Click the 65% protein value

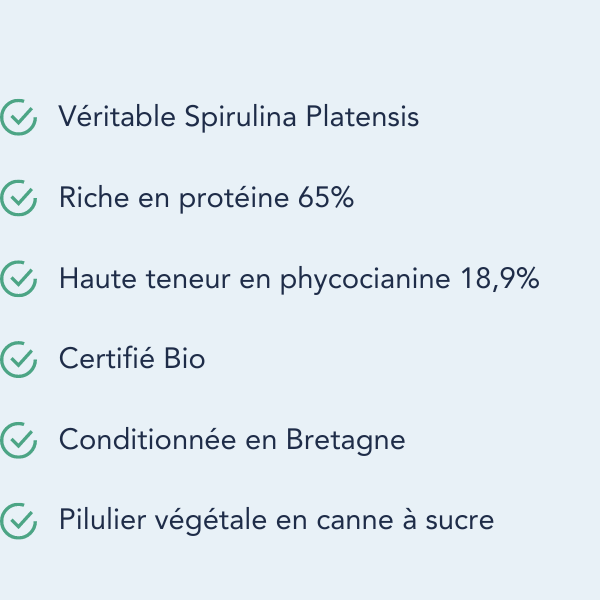coord(326,198)
